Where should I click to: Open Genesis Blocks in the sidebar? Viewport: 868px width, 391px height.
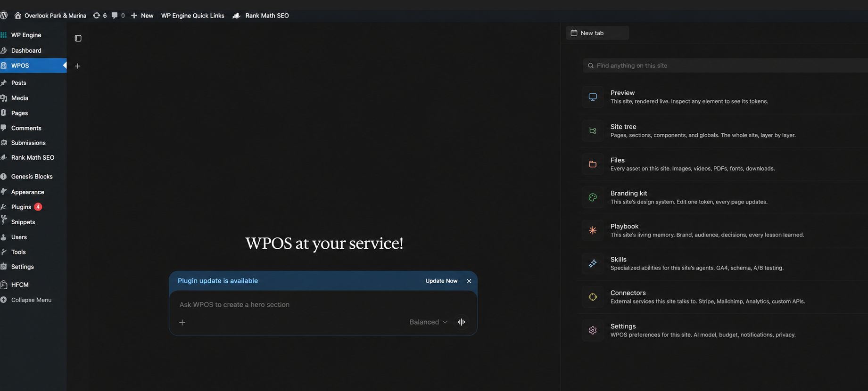click(33, 177)
